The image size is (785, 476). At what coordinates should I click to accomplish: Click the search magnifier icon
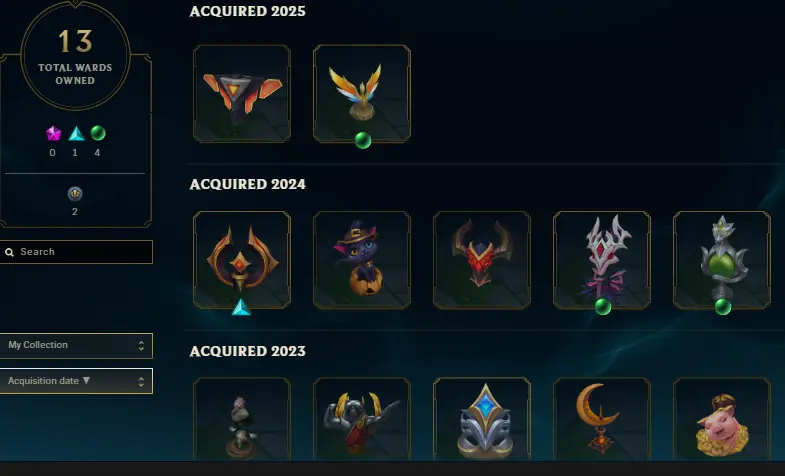pyautogui.click(x=10, y=252)
